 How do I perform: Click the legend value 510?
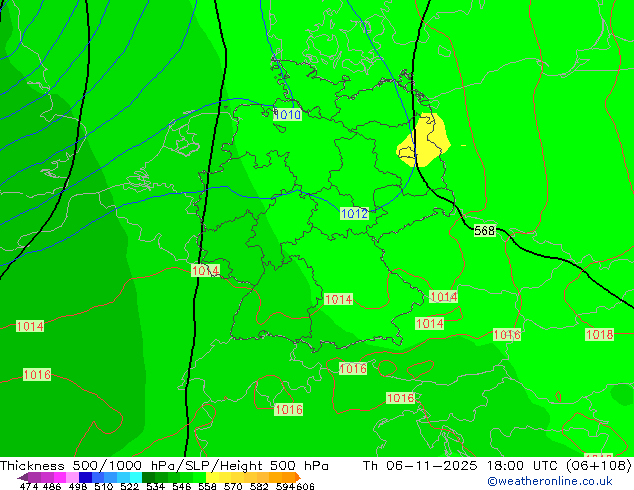pyautogui.click(x=104, y=486)
